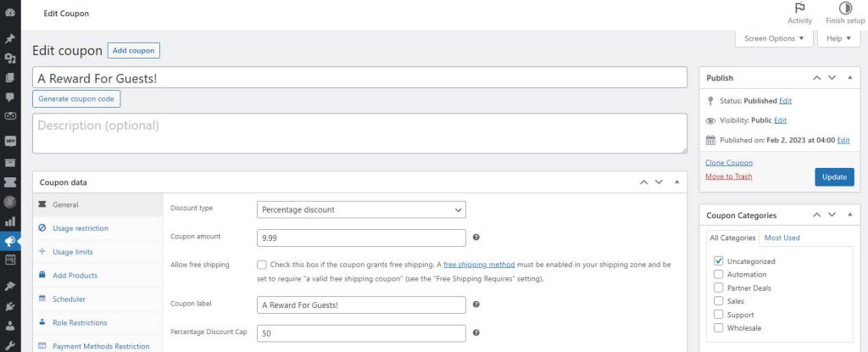Expand the Screen Options panel
The image size is (868, 352).
[774, 38]
